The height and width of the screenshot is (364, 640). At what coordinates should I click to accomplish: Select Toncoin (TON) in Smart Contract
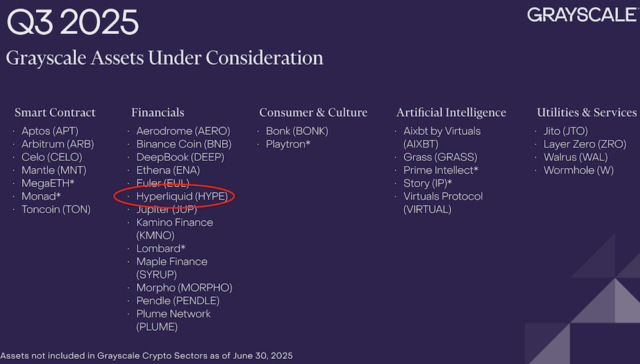coord(56,209)
